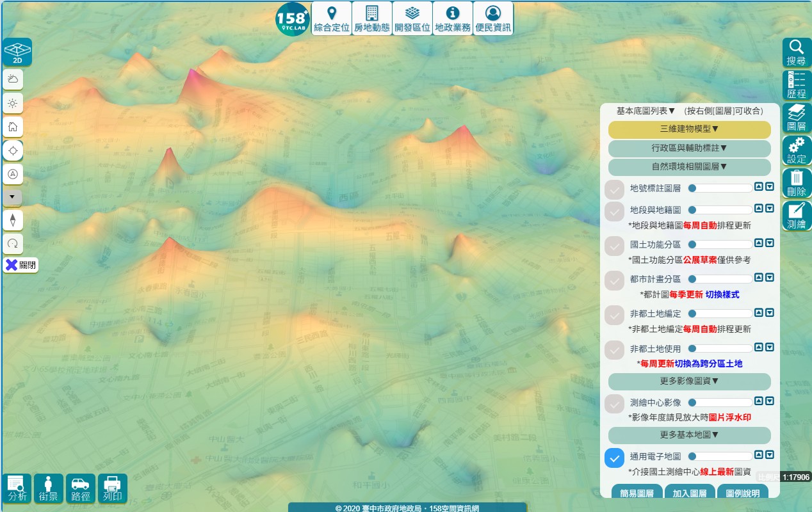Toggle the 圖層 layers panel

797,118
